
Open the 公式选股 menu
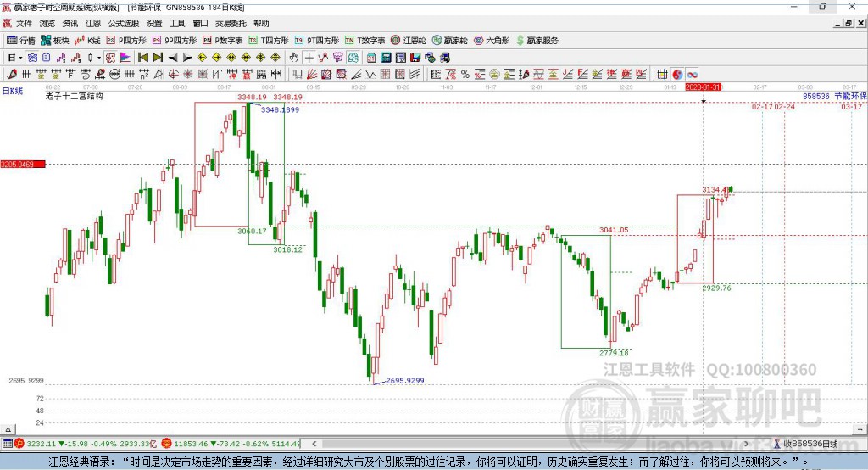[x=124, y=23]
